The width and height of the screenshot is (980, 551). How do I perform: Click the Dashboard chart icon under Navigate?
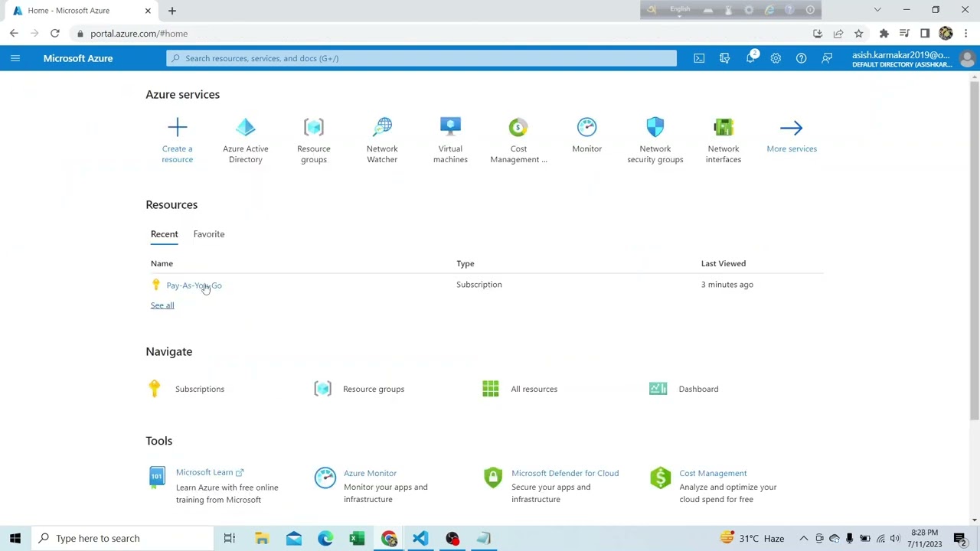(x=658, y=389)
